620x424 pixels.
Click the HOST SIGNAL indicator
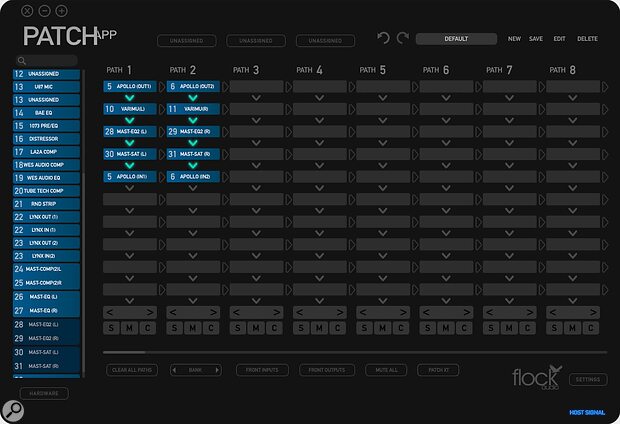click(587, 413)
